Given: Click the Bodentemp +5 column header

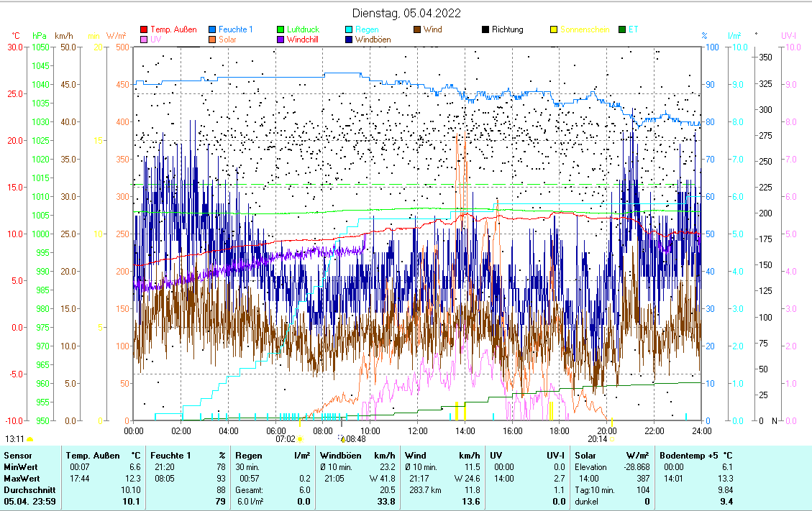Looking at the screenshot, I should tap(688, 455).
